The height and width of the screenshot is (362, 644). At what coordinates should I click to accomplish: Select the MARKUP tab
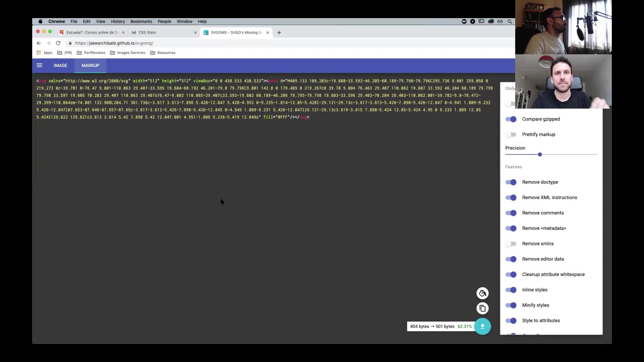point(91,65)
